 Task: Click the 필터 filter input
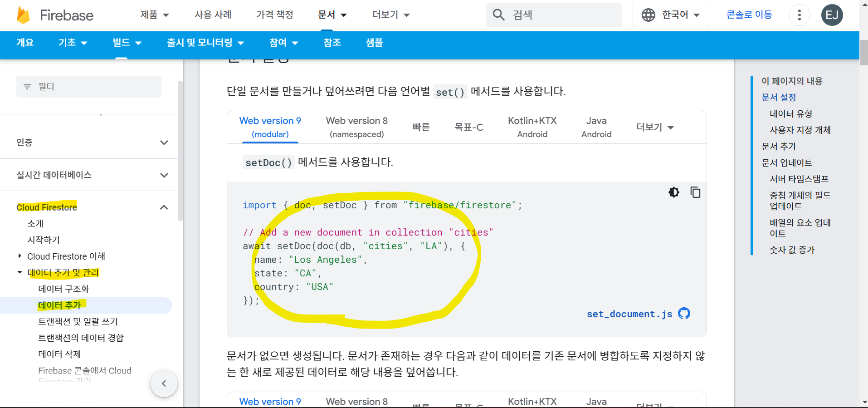89,87
